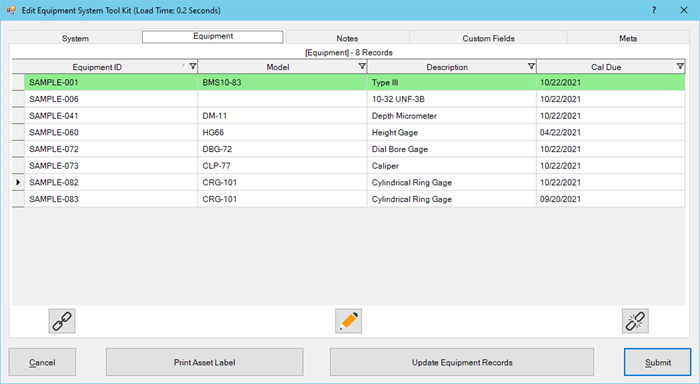
Task: Click CRG-101 model in SAMPLE-082 row
Action: coord(282,182)
